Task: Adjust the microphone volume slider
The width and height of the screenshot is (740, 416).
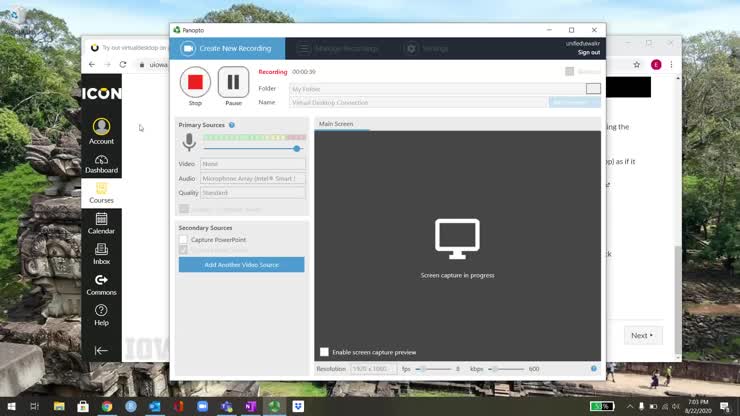Action: tap(296, 148)
